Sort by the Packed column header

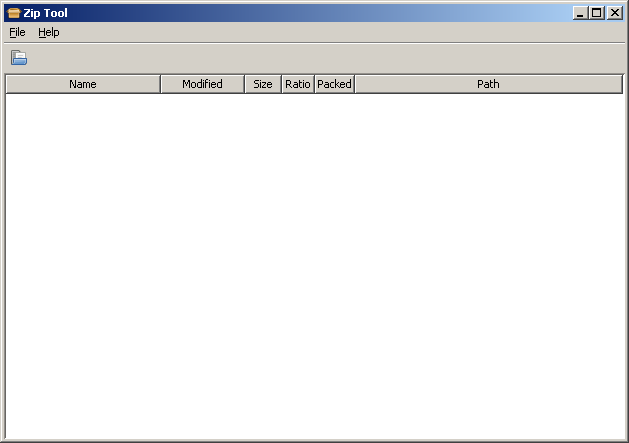pos(334,84)
